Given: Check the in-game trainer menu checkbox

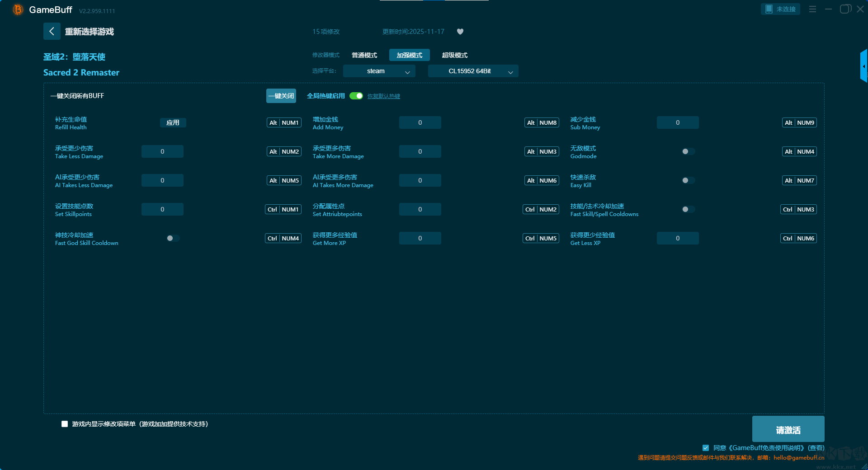Looking at the screenshot, I should coord(65,424).
